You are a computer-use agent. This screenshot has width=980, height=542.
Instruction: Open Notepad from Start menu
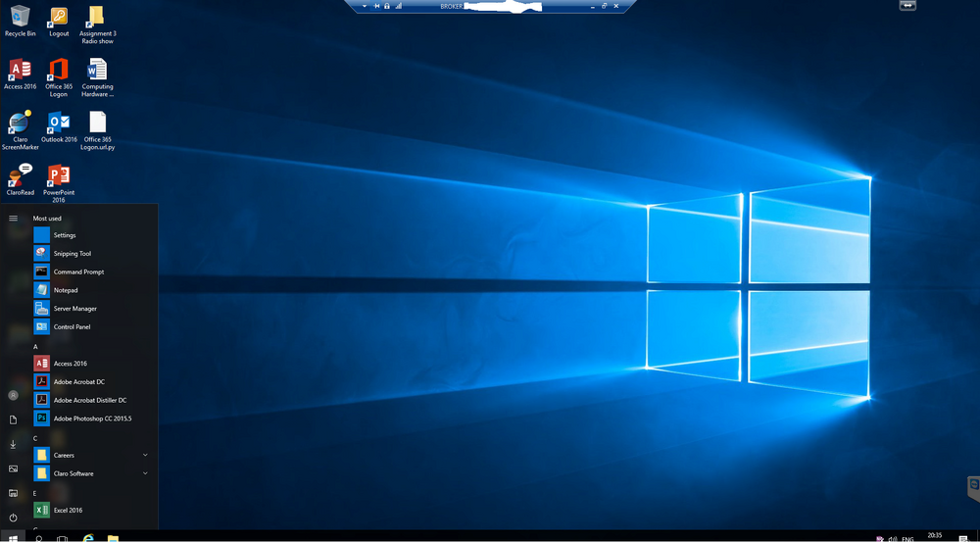[x=93, y=290]
